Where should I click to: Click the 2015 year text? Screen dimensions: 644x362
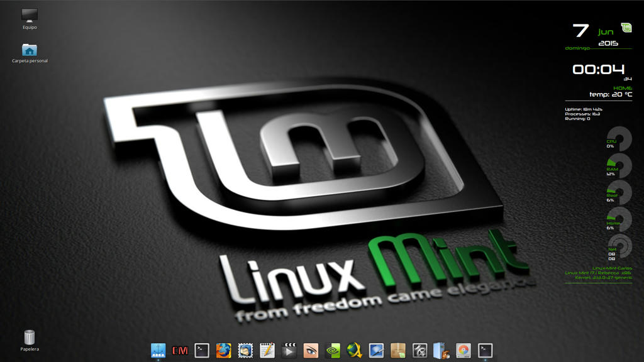pyautogui.click(x=608, y=43)
